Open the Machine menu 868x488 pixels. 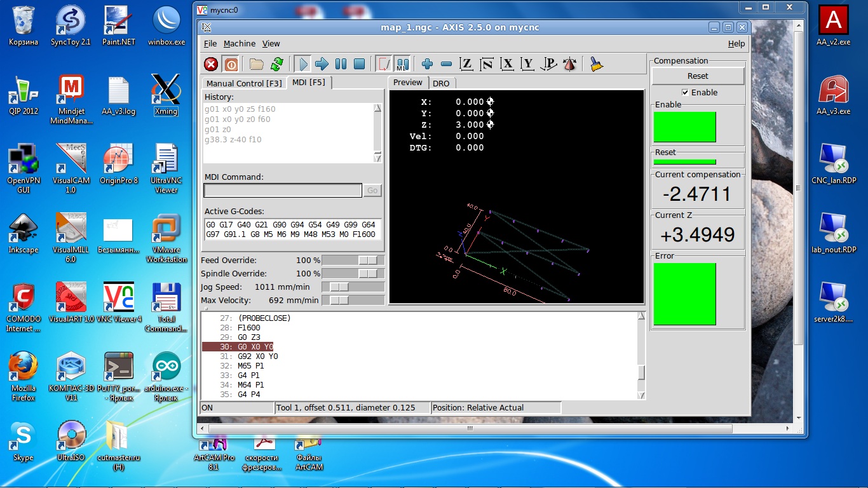coord(240,44)
